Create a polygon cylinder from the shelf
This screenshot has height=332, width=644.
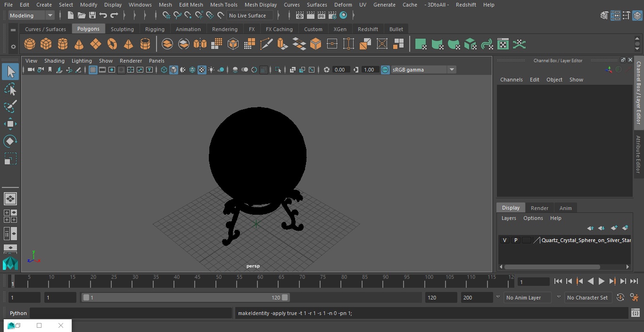point(63,44)
